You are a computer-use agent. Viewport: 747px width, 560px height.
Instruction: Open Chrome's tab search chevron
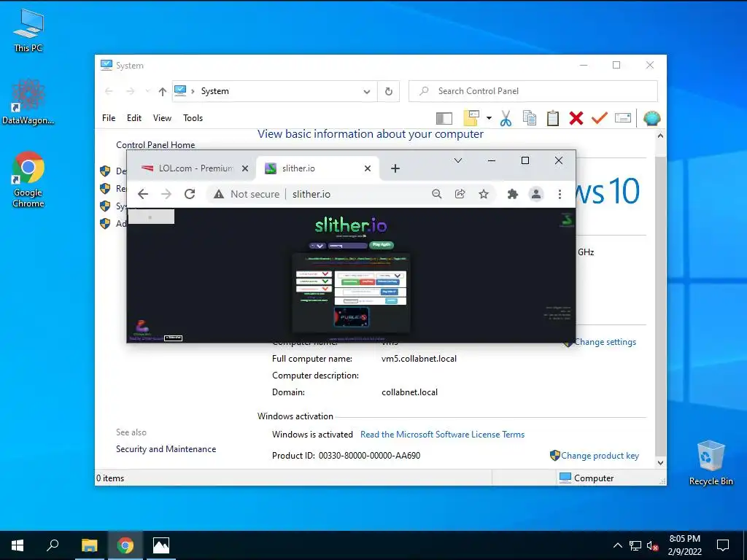click(x=458, y=160)
